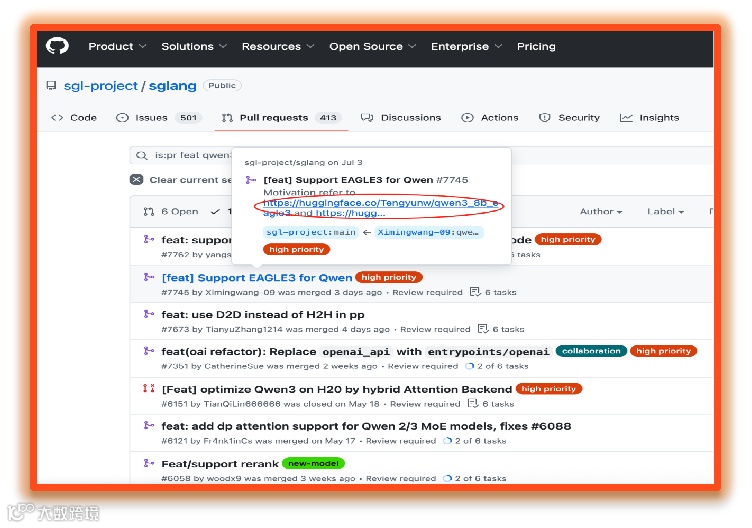Click the collaboration label
752x528 pixels.
pyautogui.click(x=591, y=351)
